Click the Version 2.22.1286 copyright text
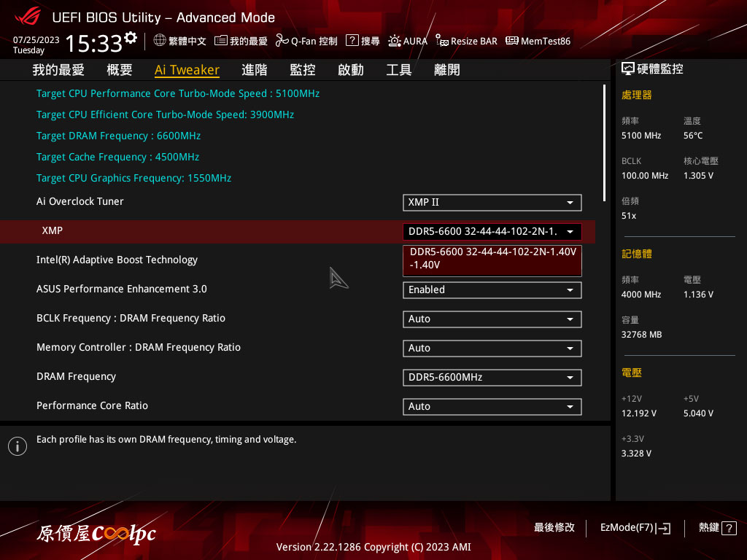Viewport: 747px width, 560px height. [x=373, y=547]
